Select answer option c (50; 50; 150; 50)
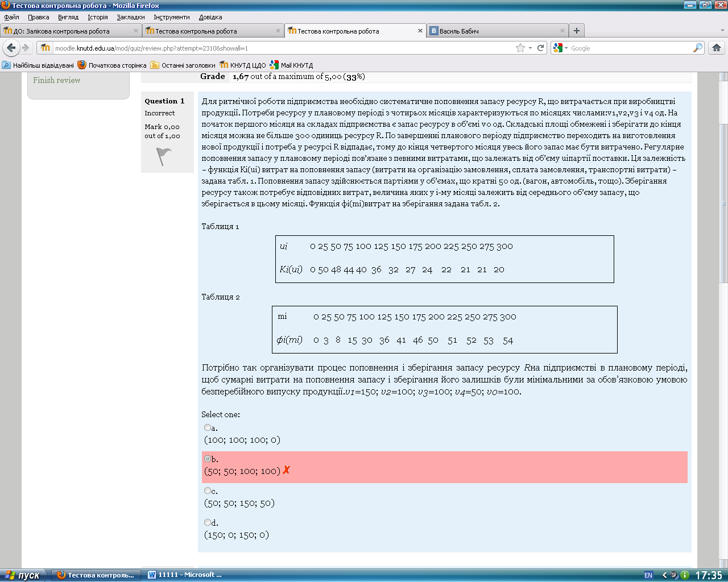The height and width of the screenshot is (582, 728). point(208,490)
